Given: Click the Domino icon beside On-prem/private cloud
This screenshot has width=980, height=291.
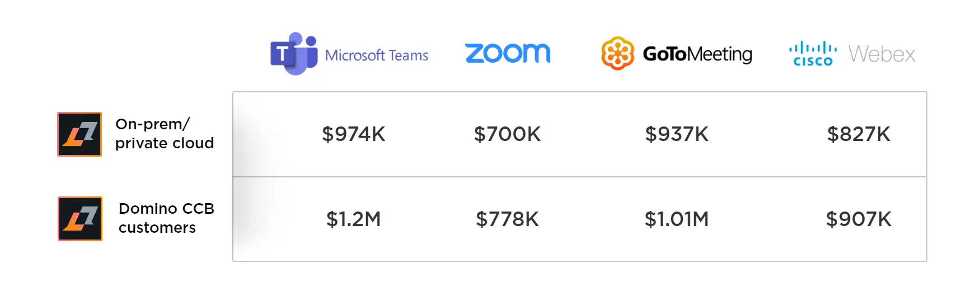Looking at the screenshot, I should pos(79,134).
